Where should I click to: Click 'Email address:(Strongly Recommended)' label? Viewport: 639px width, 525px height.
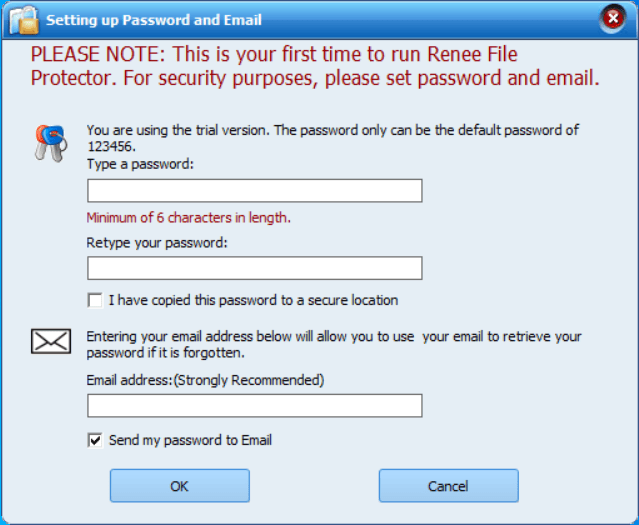[x=205, y=380]
